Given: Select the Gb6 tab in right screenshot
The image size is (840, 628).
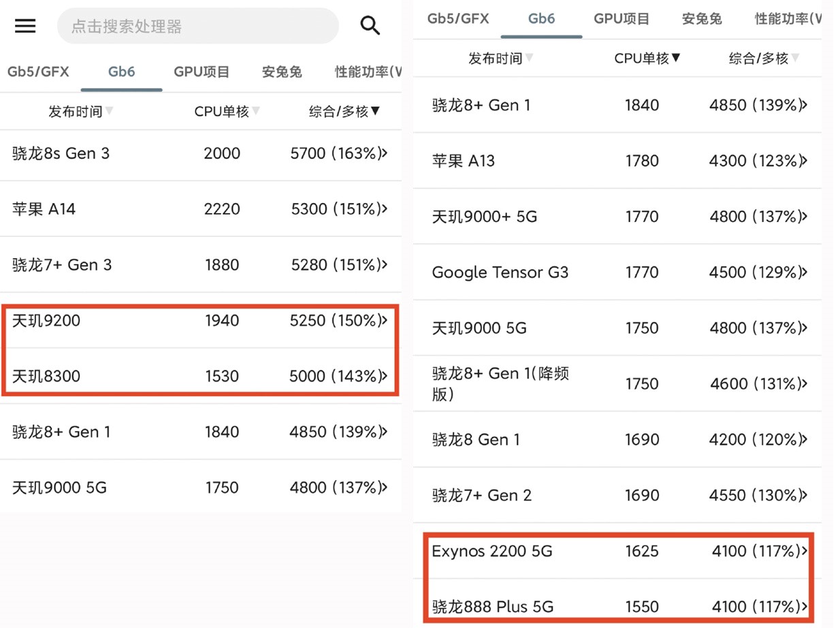Looking at the screenshot, I should [x=542, y=18].
